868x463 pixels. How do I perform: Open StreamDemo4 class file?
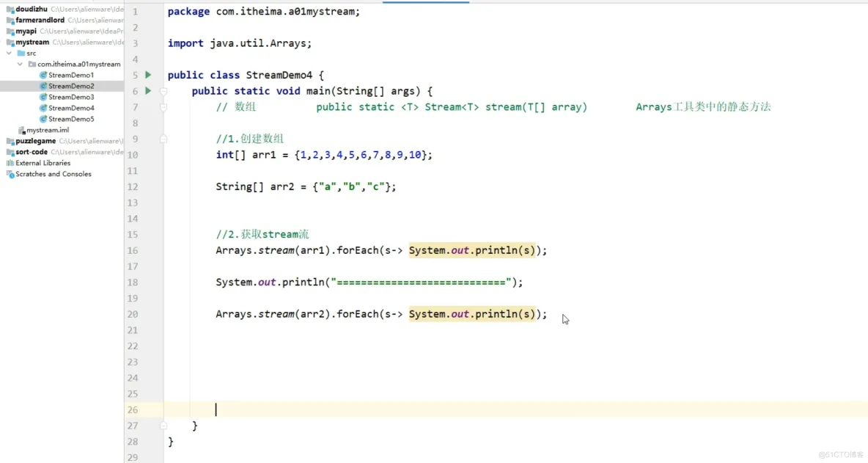point(71,108)
